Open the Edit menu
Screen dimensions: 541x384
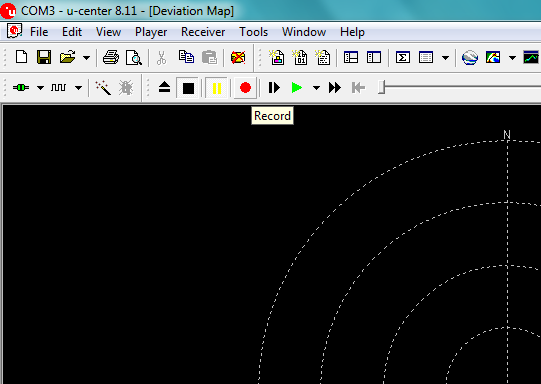click(x=72, y=32)
